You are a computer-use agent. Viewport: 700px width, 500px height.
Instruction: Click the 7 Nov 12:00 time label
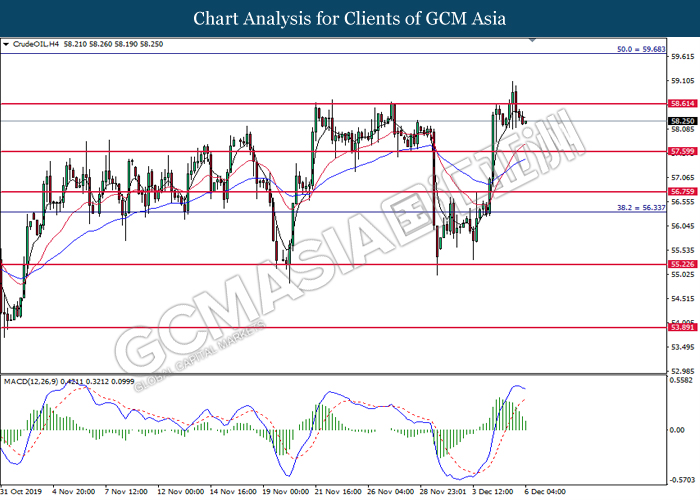pos(126,492)
